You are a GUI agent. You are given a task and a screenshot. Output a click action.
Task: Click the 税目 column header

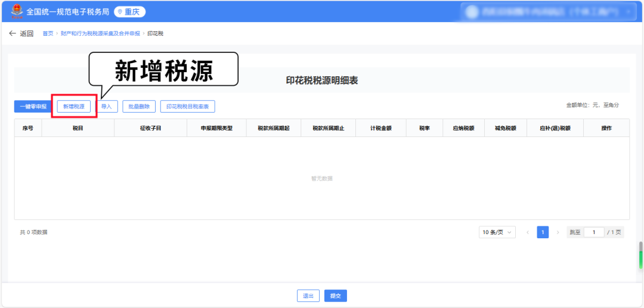pyautogui.click(x=78, y=128)
